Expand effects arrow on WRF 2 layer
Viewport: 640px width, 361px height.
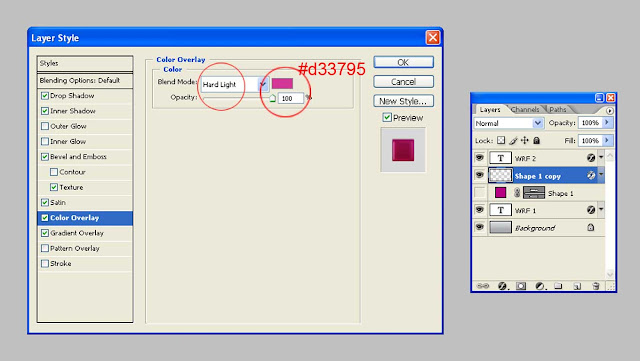point(601,158)
